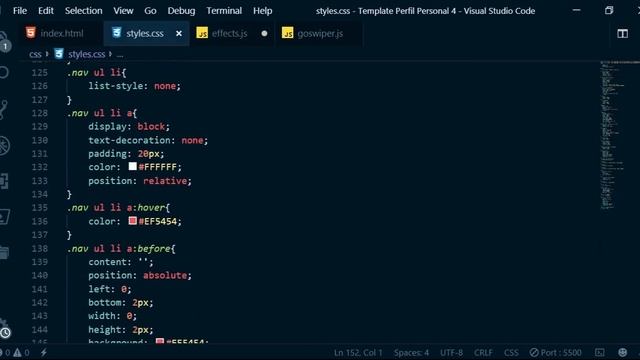
Task: Click line number 125
Action: 40,73
